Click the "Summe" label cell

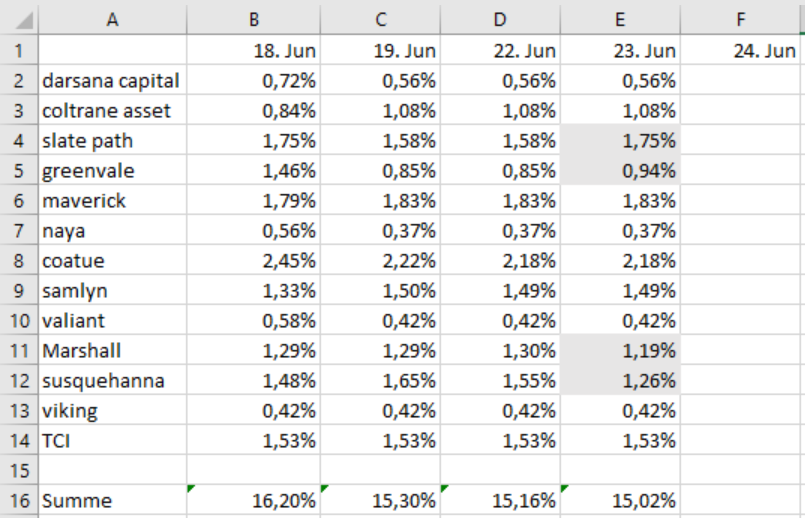(112, 501)
